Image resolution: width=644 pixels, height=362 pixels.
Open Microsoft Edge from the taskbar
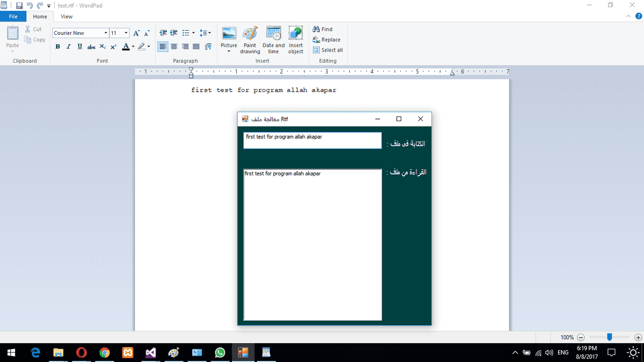[x=35, y=353]
